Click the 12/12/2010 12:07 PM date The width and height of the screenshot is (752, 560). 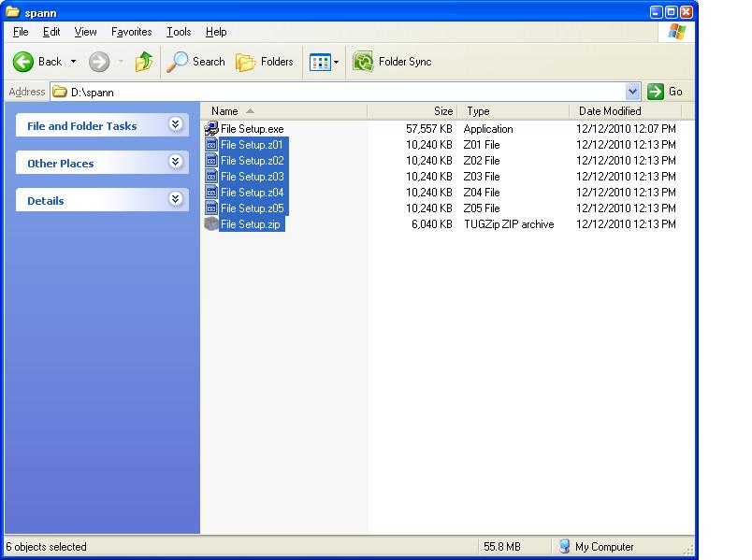point(626,129)
